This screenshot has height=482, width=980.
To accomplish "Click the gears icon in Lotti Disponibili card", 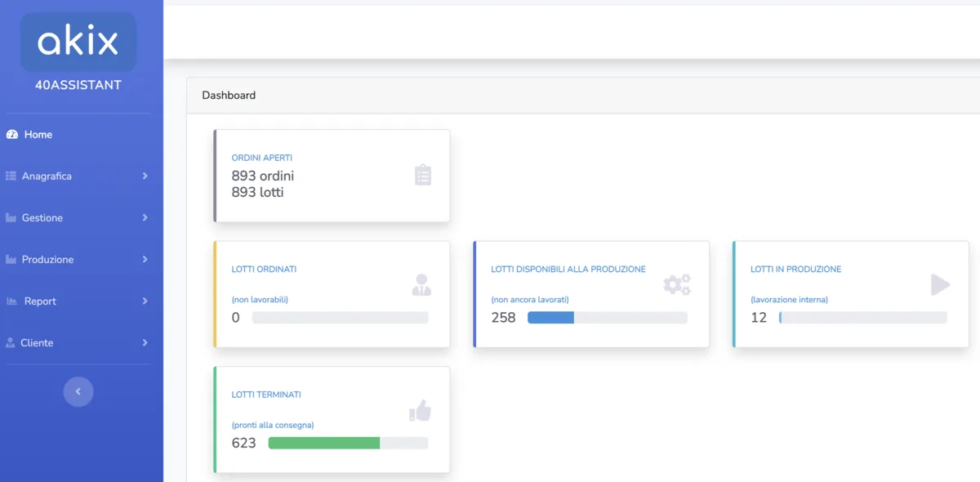I will point(677,284).
